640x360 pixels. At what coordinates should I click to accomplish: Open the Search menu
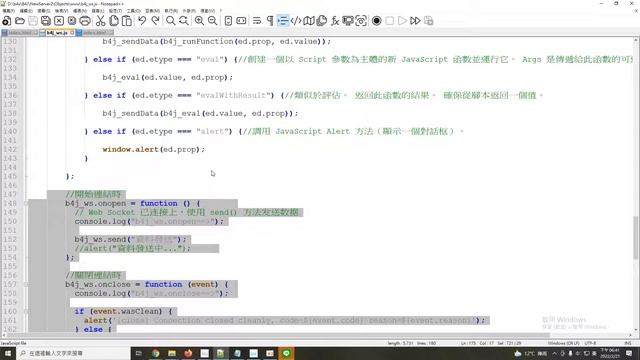(x=44, y=11)
